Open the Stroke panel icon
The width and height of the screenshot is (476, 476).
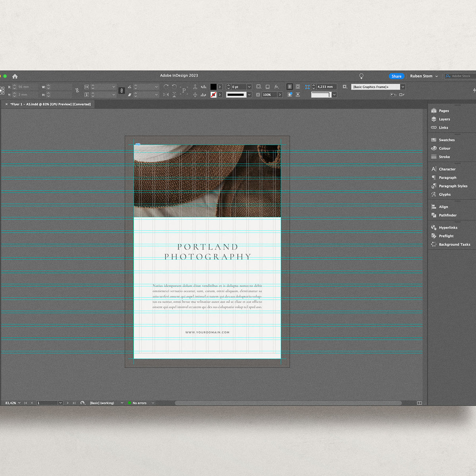[434, 157]
